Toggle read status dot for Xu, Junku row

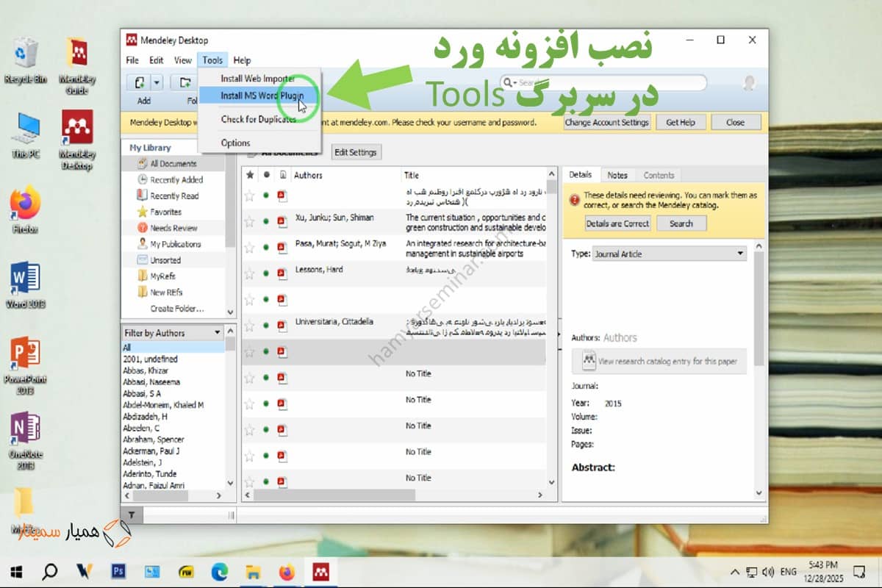(x=266, y=221)
